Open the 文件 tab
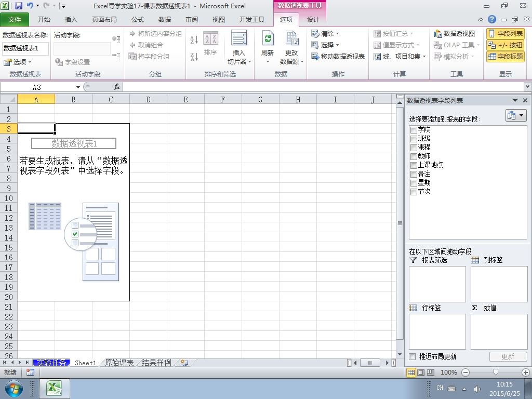The image size is (532, 399). point(15,19)
